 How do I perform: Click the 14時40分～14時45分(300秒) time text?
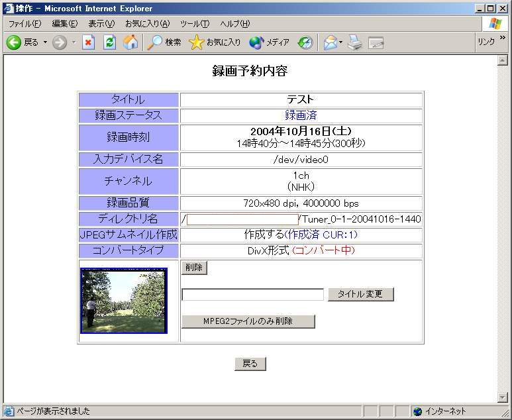pos(301,143)
